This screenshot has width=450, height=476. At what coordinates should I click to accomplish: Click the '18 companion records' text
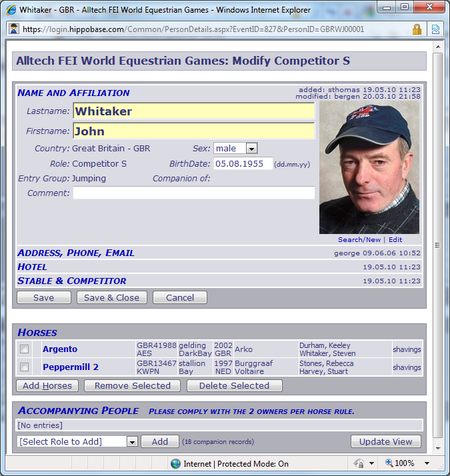point(218,442)
